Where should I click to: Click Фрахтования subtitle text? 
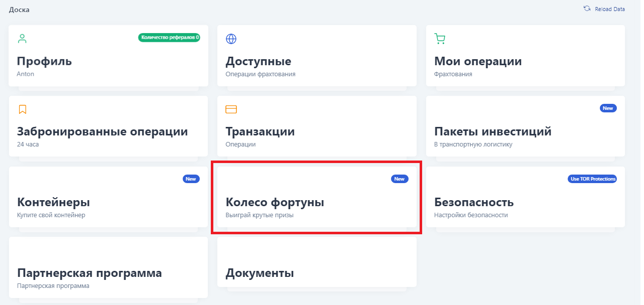click(x=453, y=74)
